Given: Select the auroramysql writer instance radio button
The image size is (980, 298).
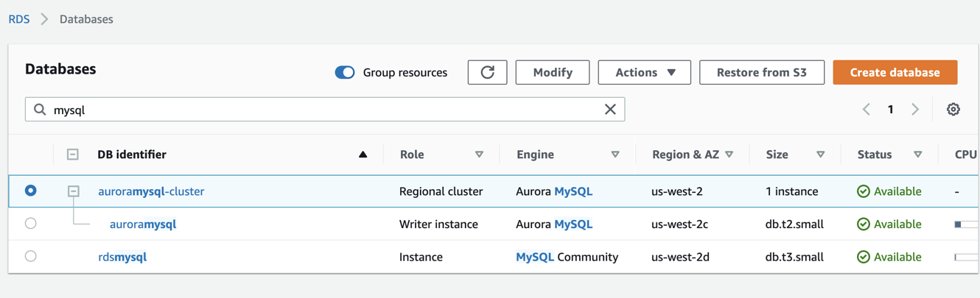Looking at the screenshot, I should [30, 224].
